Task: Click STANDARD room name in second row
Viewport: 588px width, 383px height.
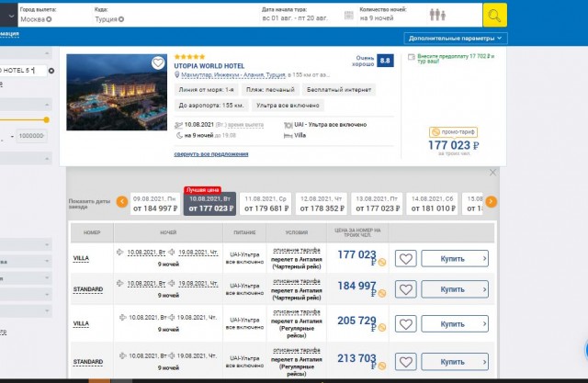Action: click(88, 289)
